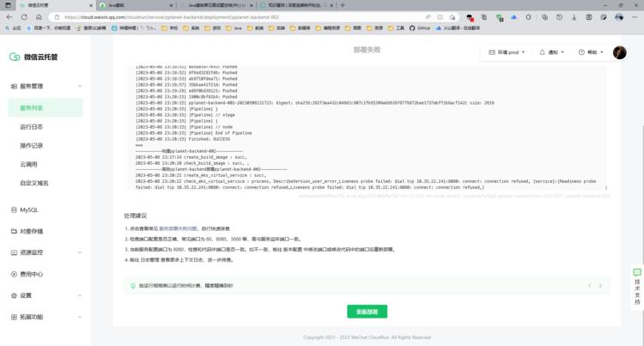
Task: Collapse the 服务管理 sidebar section
Action: point(80,86)
